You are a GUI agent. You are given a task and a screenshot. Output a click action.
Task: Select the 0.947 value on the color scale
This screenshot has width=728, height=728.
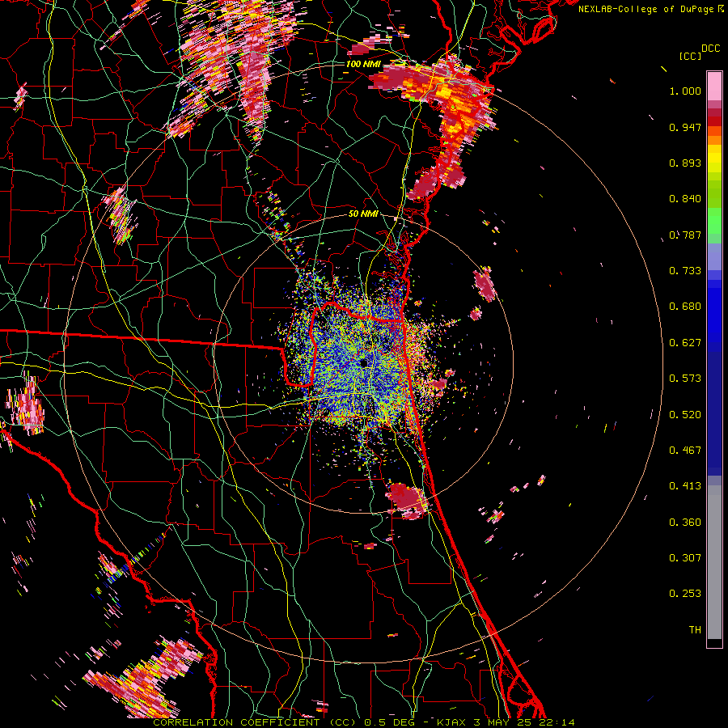click(685, 127)
